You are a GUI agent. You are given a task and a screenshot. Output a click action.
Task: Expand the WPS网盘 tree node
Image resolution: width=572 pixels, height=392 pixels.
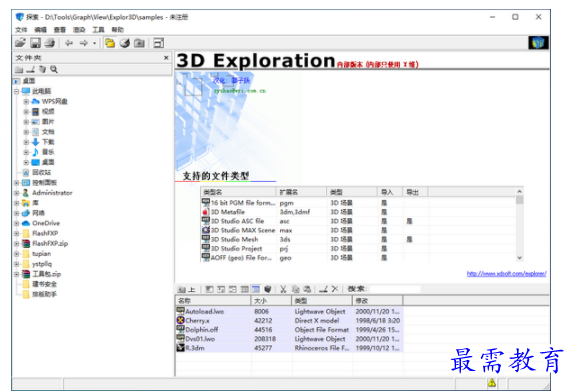click(26, 101)
